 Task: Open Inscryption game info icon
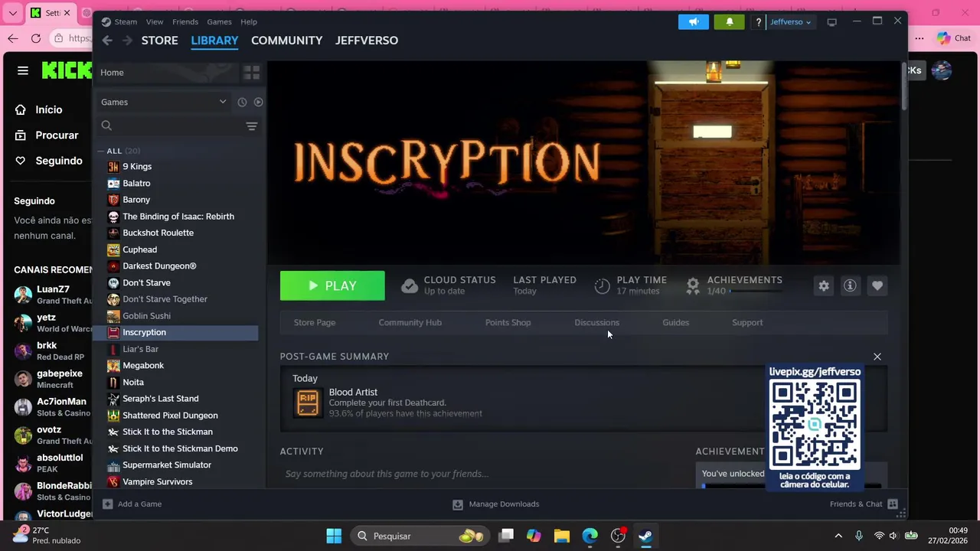click(x=850, y=285)
